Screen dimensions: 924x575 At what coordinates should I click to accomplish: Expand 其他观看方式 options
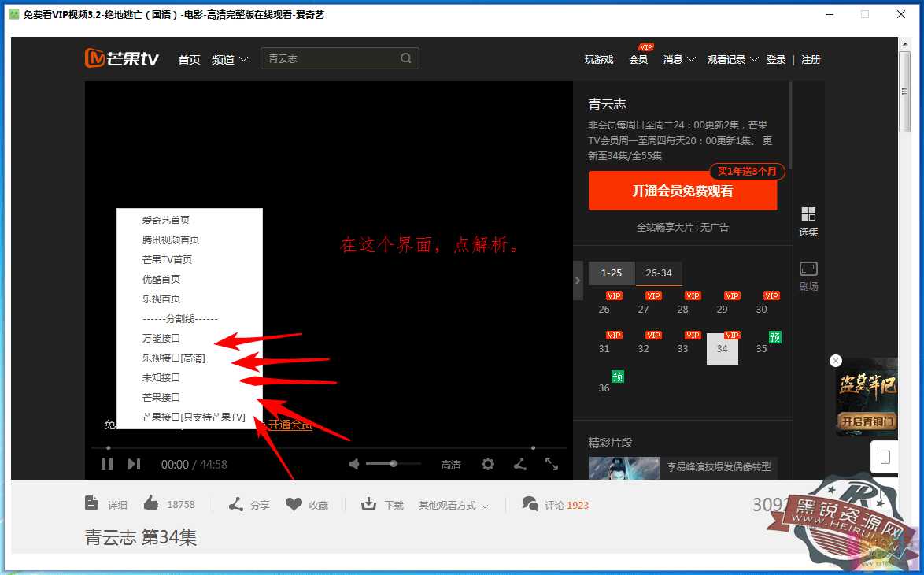453,506
